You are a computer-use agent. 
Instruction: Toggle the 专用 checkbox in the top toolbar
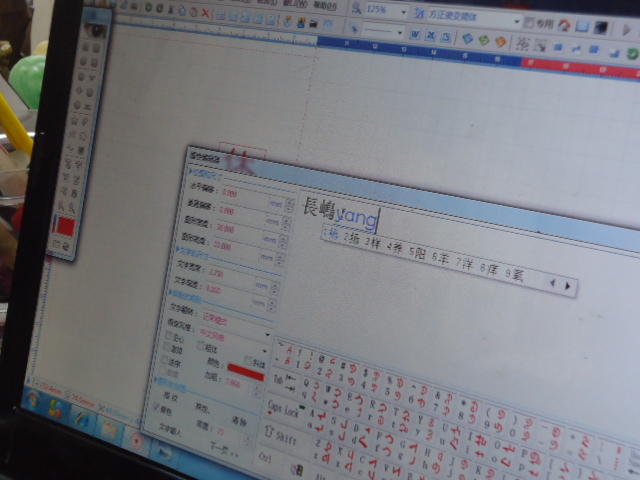(529, 23)
